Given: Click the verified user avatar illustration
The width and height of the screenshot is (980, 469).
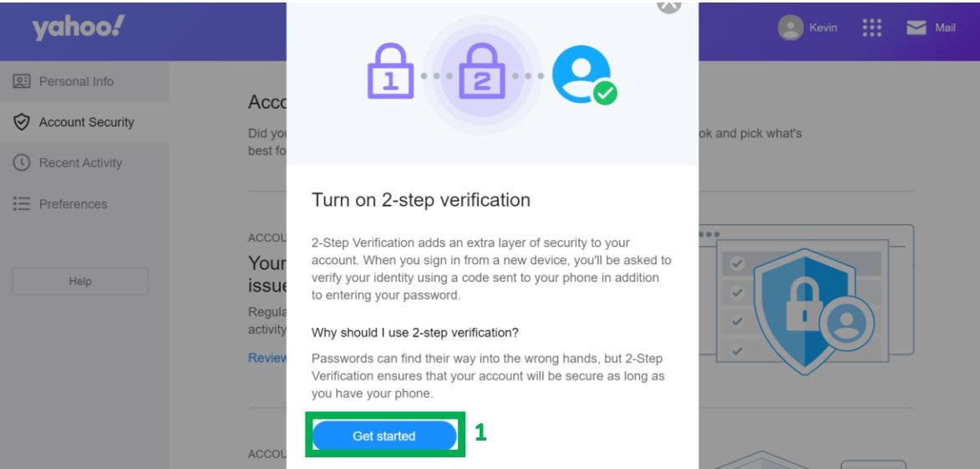Looking at the screenshot, I should 584,75.
